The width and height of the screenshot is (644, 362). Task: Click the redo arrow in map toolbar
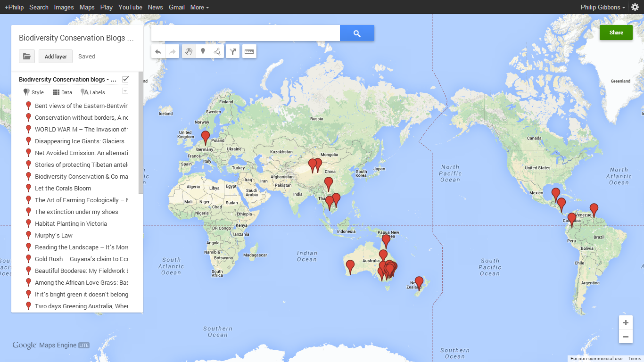173,52
